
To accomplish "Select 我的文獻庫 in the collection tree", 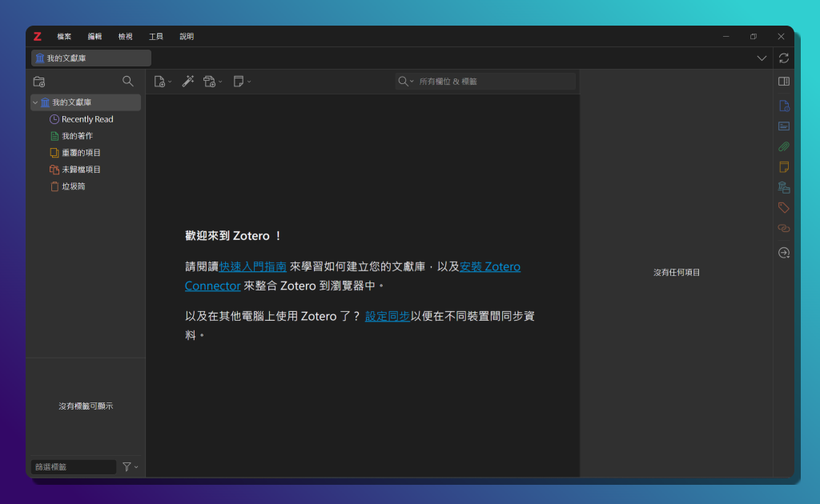I will pyautogui.click(x=86, y=102).
